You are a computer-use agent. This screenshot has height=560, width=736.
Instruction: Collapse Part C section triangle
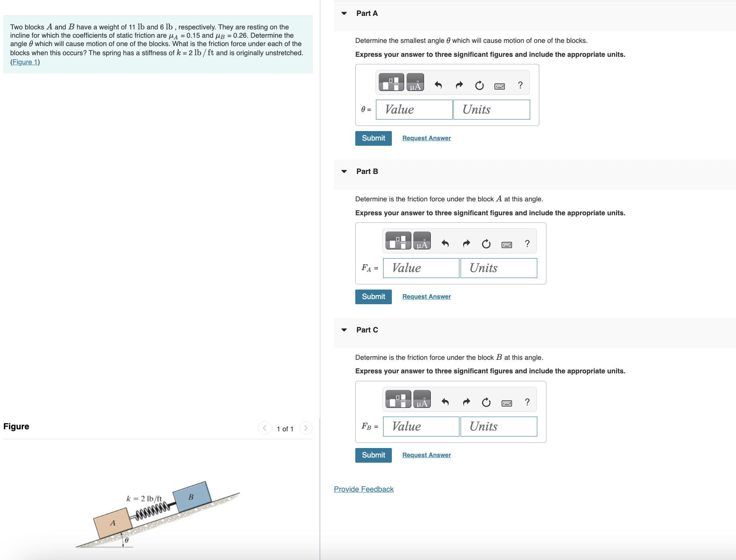(344, 330)
